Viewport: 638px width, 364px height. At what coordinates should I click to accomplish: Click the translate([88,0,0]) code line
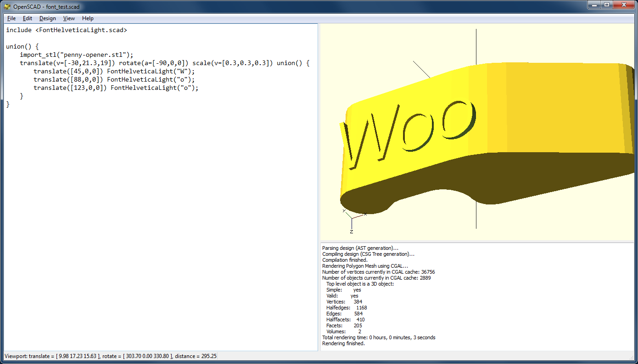tap(114, 79)
